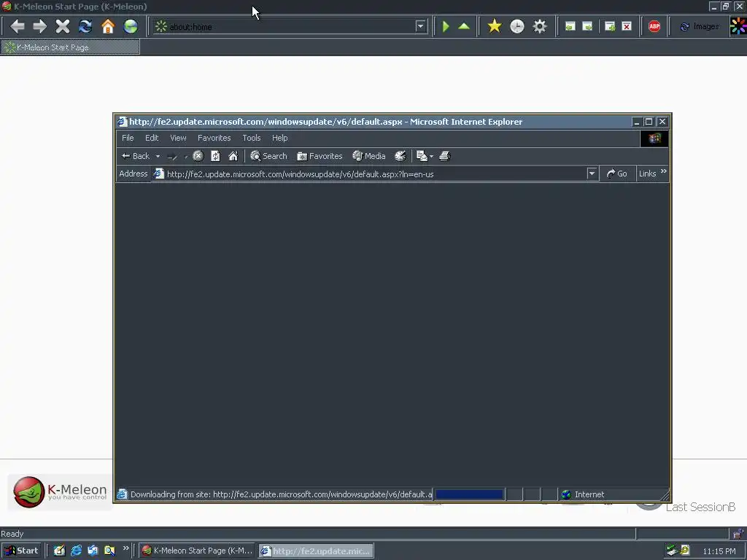
Task: Open Tools menu in Internet Explorer
Action: tap(252, 138)
